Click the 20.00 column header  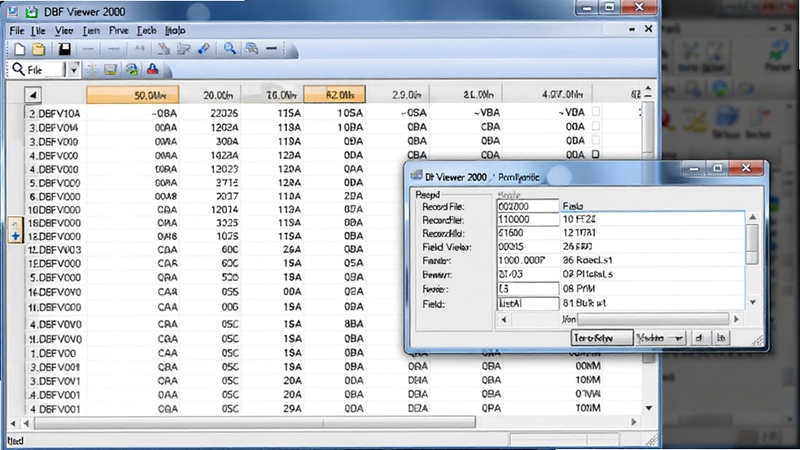pyautogui.click(x=211, y=95)
